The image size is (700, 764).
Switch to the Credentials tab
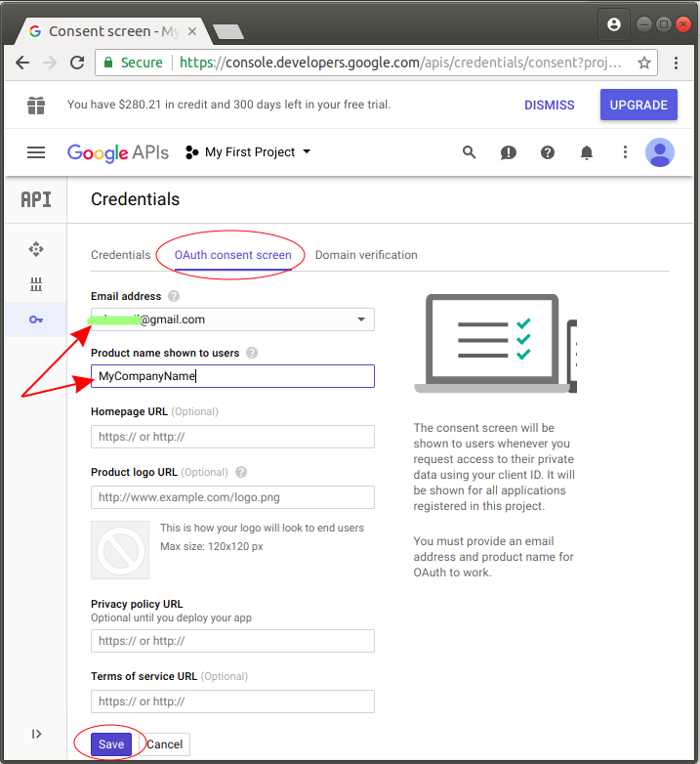pyautogui.click(x=121, y=255)
